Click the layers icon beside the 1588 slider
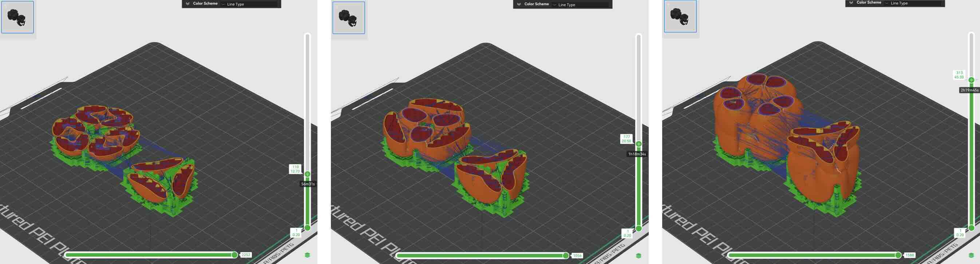The image size is (980, 264). click(x=971, y=255)
